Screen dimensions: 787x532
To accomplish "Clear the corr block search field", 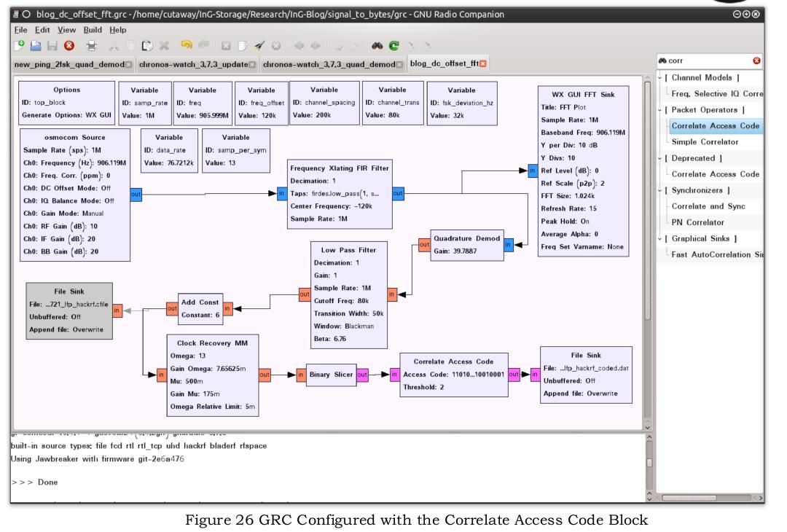I will [x=756, y=60].
